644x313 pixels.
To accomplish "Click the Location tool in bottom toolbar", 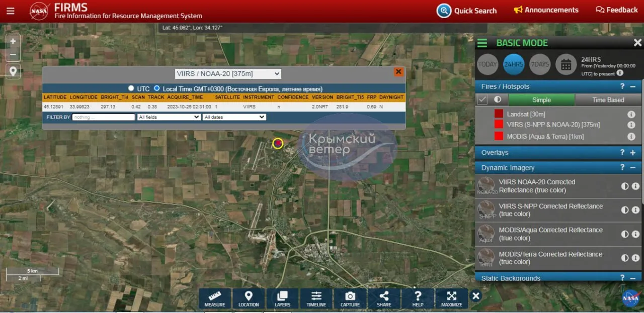I will (249, 298).
